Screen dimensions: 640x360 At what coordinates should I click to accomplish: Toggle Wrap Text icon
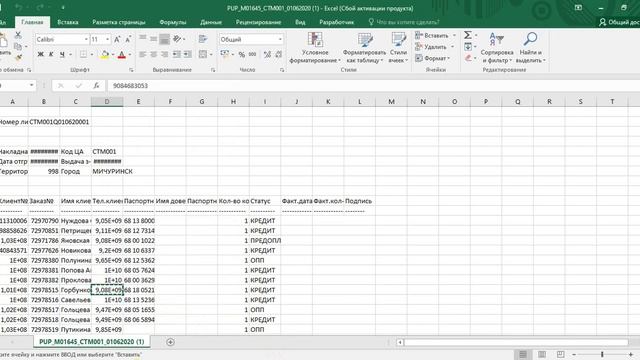click(x=203, y=39)
